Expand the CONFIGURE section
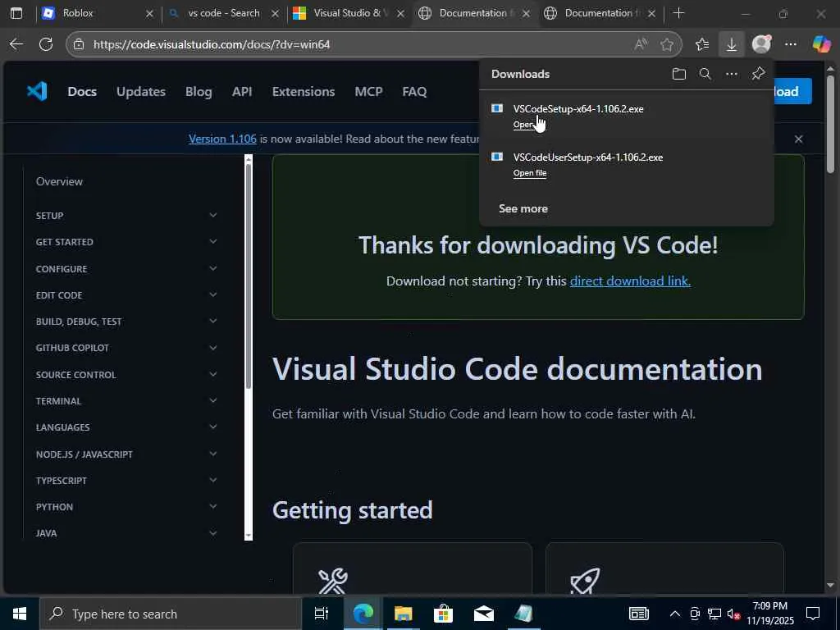 (x=213, y=268)
